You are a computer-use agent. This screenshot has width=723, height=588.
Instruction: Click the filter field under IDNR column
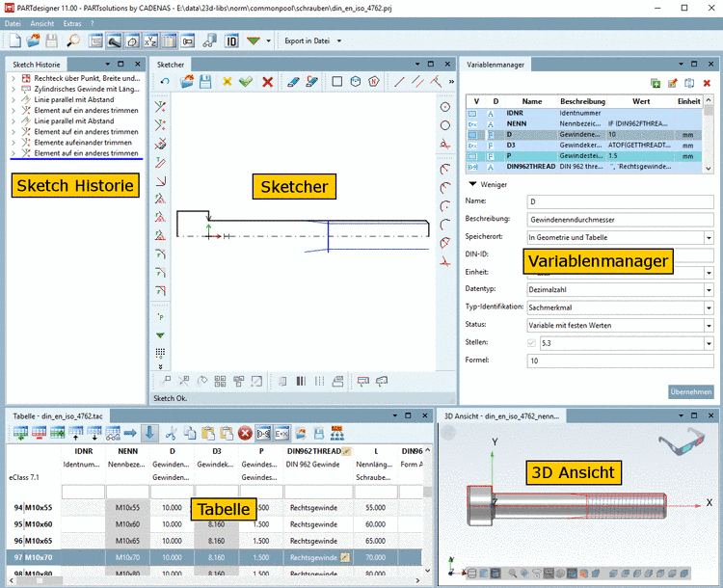tap(83, 492)
